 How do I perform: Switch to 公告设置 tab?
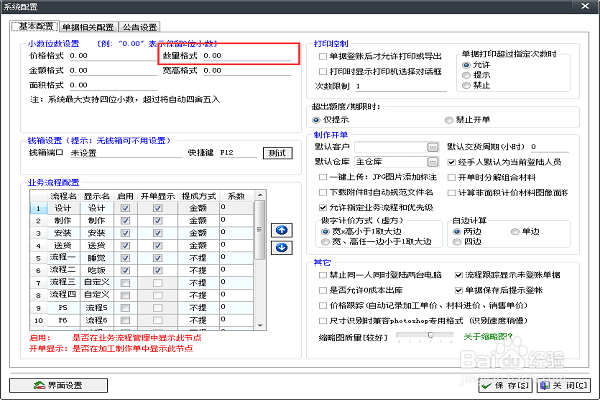tap(140, 27)
